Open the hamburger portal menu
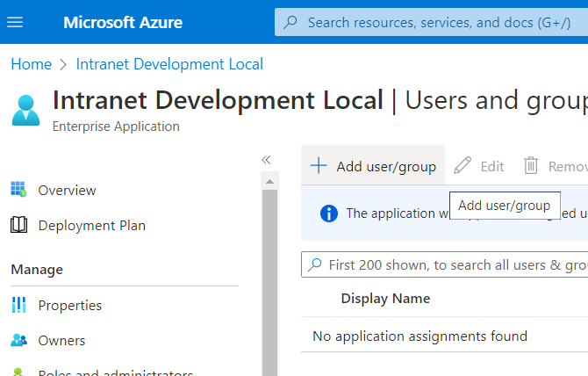Image resolution: width=588 pixels, height=376 pixels. click(x=15, y=22)
